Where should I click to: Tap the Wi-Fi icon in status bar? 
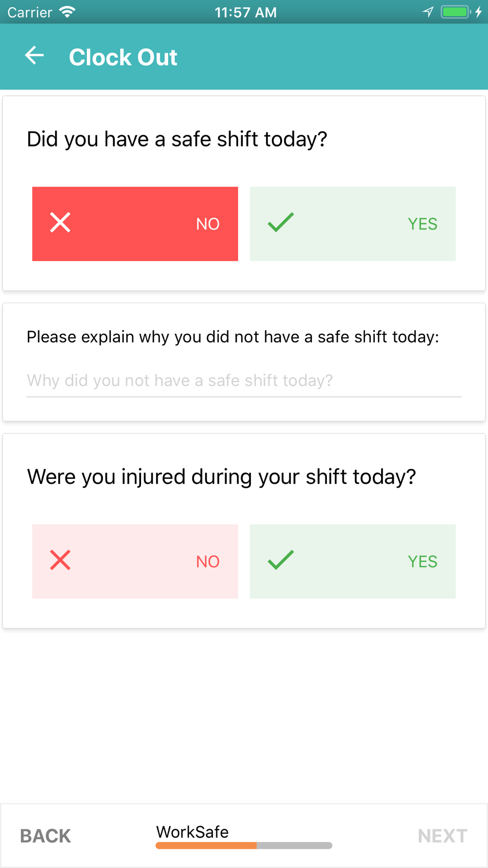67,12
